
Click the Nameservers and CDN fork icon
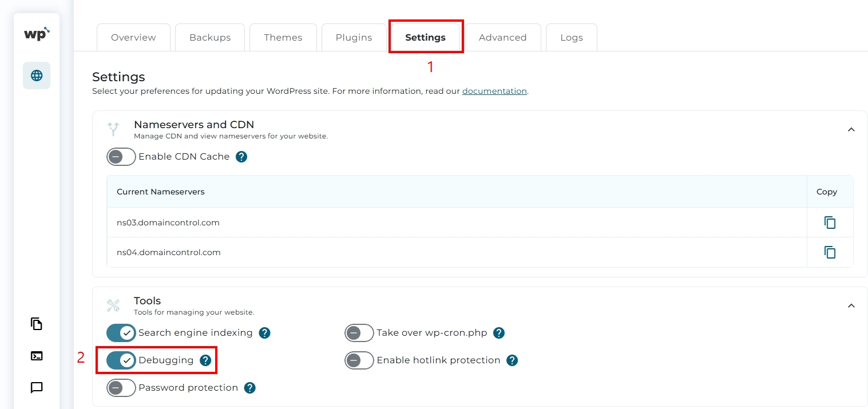[113, 129]
